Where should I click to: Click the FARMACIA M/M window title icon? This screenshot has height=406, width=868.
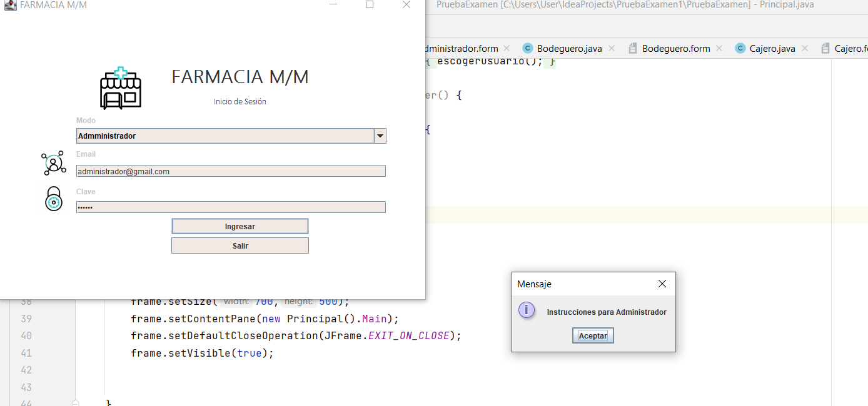click(11, 5)
